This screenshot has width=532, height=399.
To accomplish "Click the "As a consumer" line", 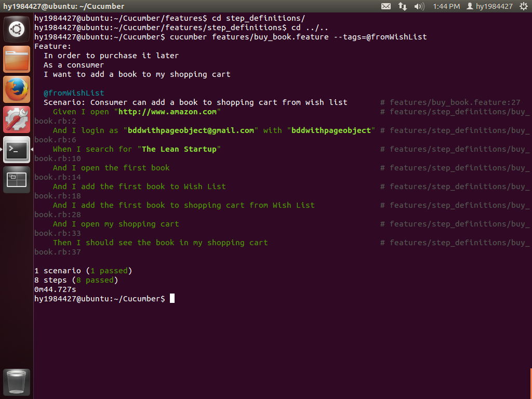I will pyautogui.click(x=74, y=65).
